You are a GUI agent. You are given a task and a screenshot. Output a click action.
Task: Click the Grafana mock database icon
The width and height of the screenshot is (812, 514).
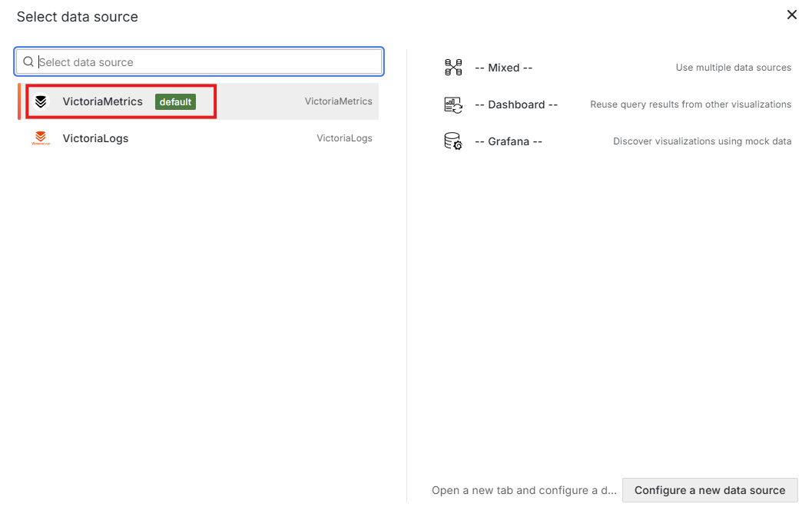453,141
